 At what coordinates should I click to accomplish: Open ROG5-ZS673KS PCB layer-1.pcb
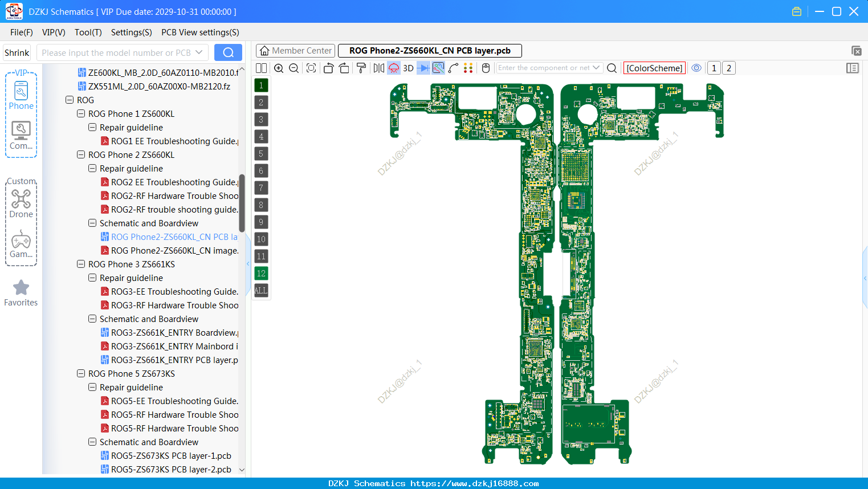pyautogui.click(x=166, y=455)
